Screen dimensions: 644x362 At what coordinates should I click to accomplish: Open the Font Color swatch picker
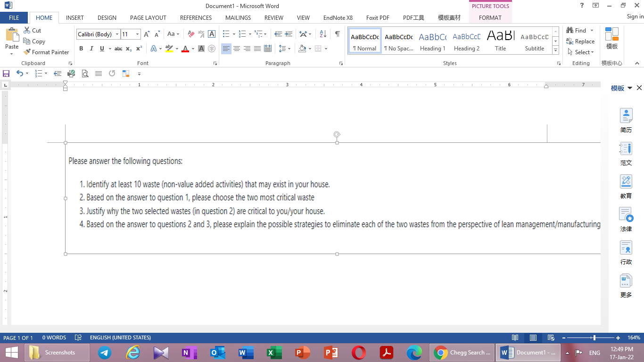click(193, 49)
